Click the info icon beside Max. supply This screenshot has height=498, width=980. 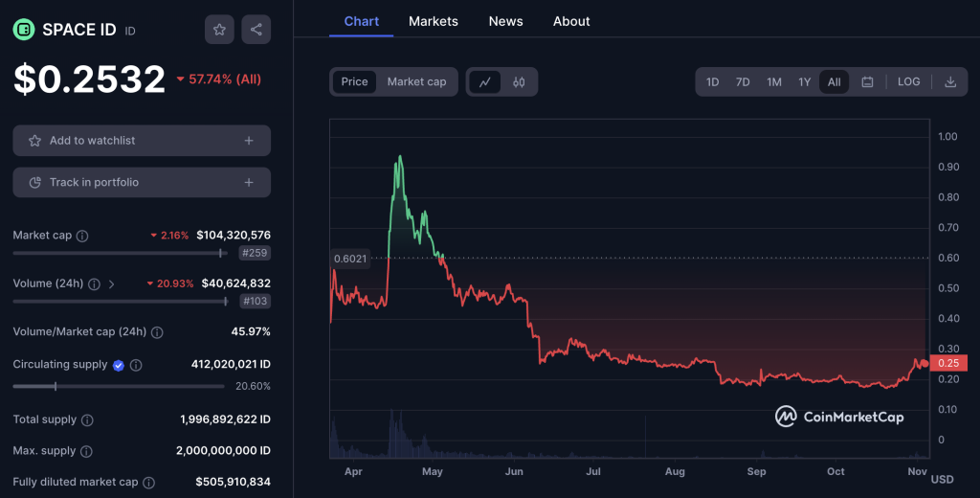[86, 451]
